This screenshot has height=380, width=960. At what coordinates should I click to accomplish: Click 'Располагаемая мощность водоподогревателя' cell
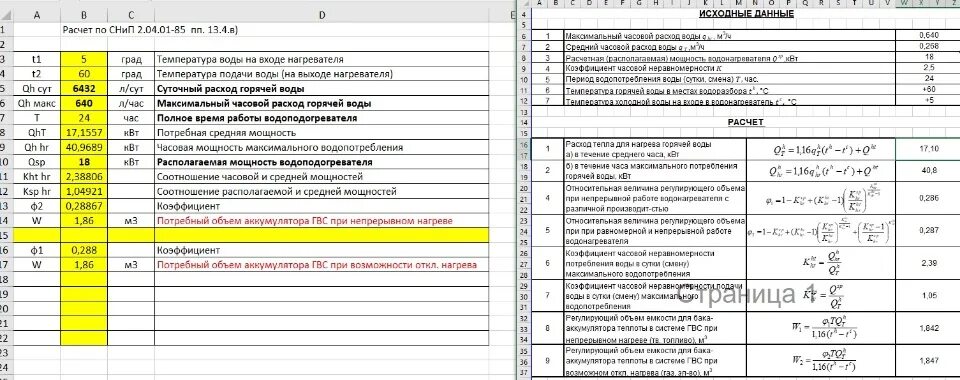(x=321, y=162)
